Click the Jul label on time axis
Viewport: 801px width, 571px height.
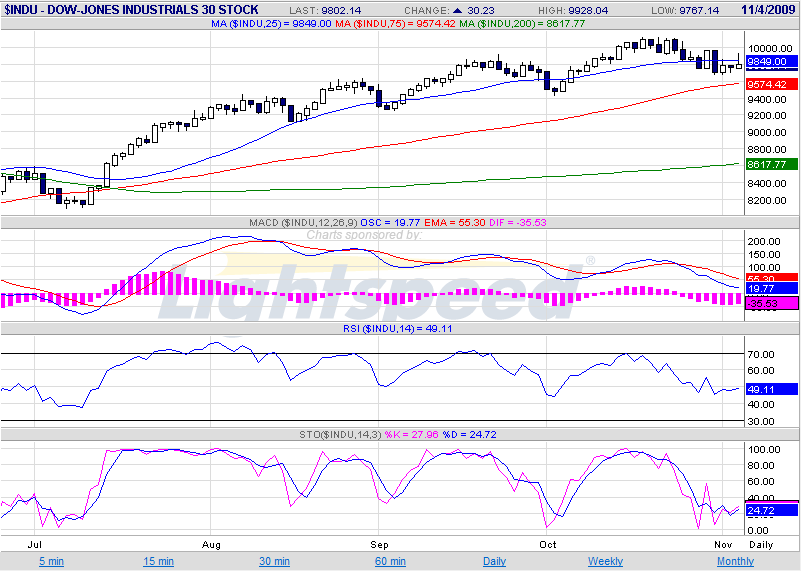34,544
